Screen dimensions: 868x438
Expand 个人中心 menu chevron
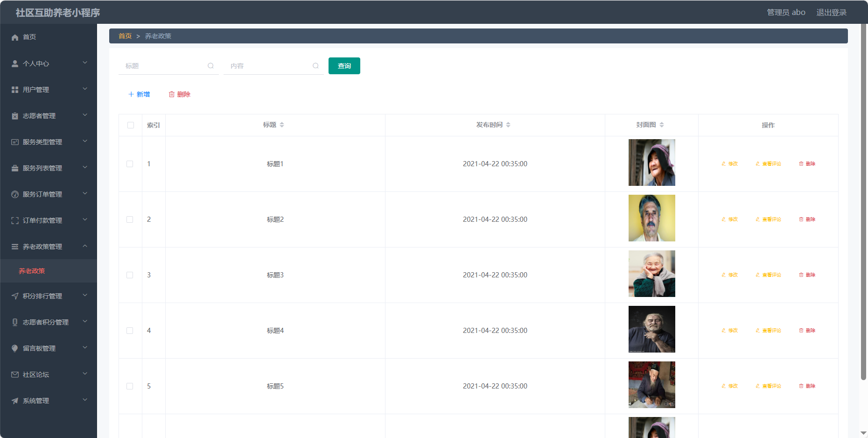85,63
